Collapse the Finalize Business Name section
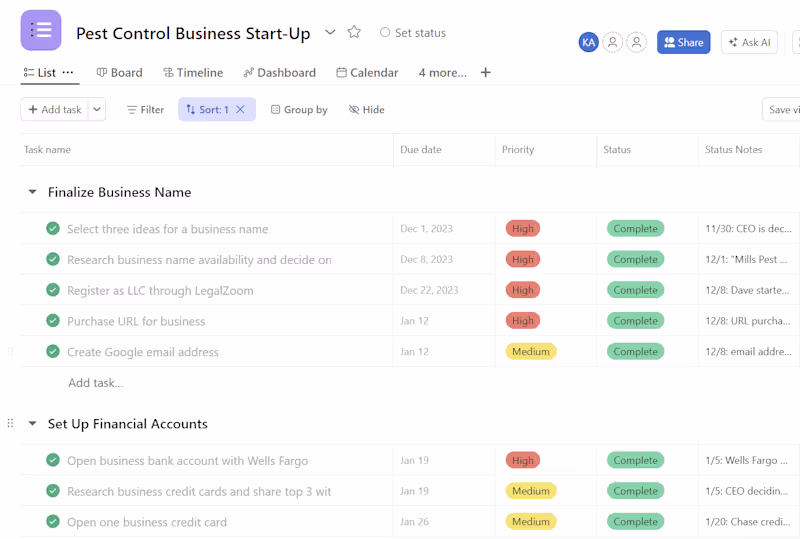The image size is (800, 539). [32, 192]
